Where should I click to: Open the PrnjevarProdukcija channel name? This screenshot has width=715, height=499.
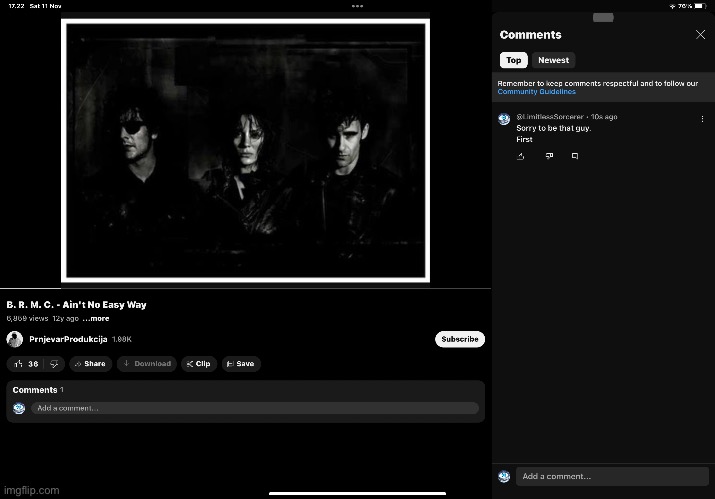point(68,339)
